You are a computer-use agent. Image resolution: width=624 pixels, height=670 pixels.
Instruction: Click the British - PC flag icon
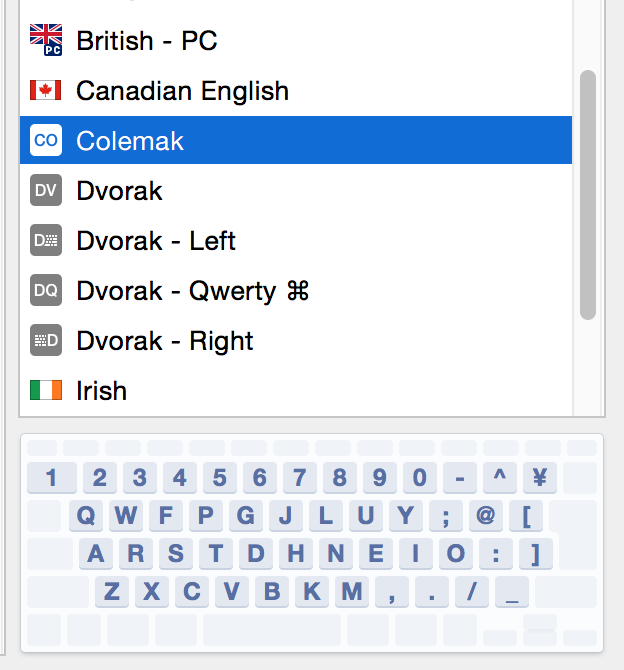pos(46,40)
